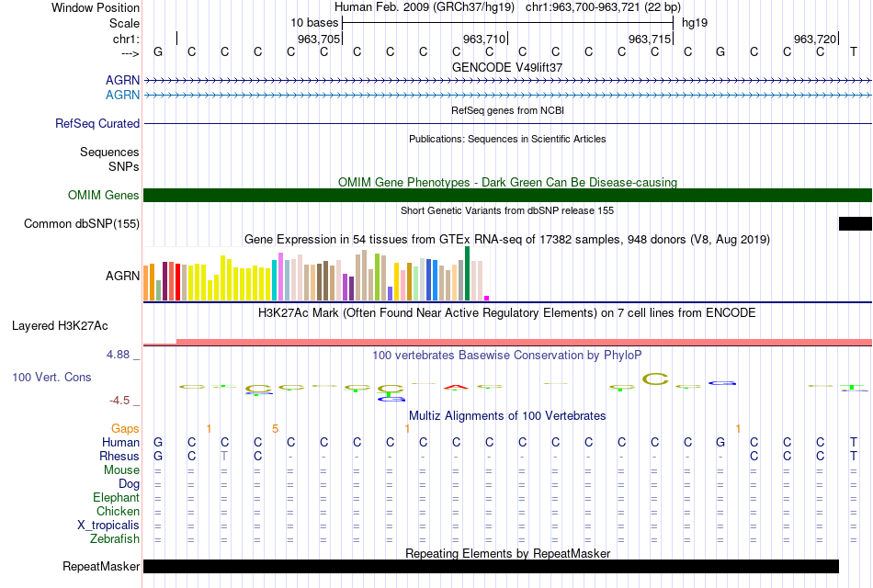This screenshot has height=588, width=873.
Task: Click the ---> sequence direction arrow label
Action: coord(130,53)
